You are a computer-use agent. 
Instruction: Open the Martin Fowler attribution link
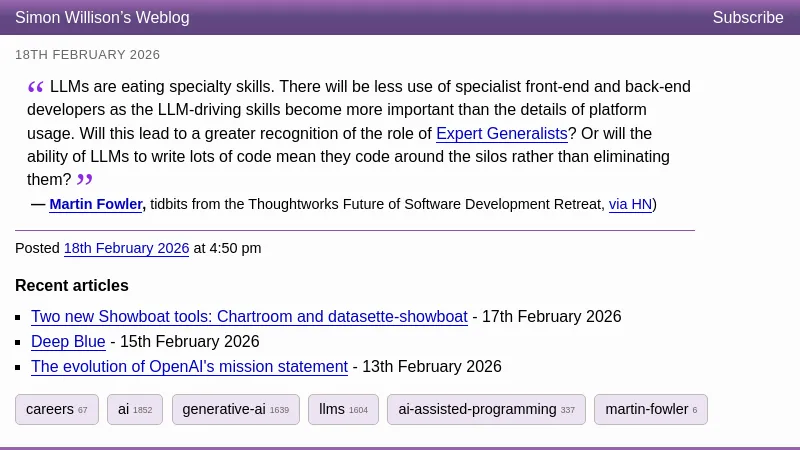click(x=96, y=204)
